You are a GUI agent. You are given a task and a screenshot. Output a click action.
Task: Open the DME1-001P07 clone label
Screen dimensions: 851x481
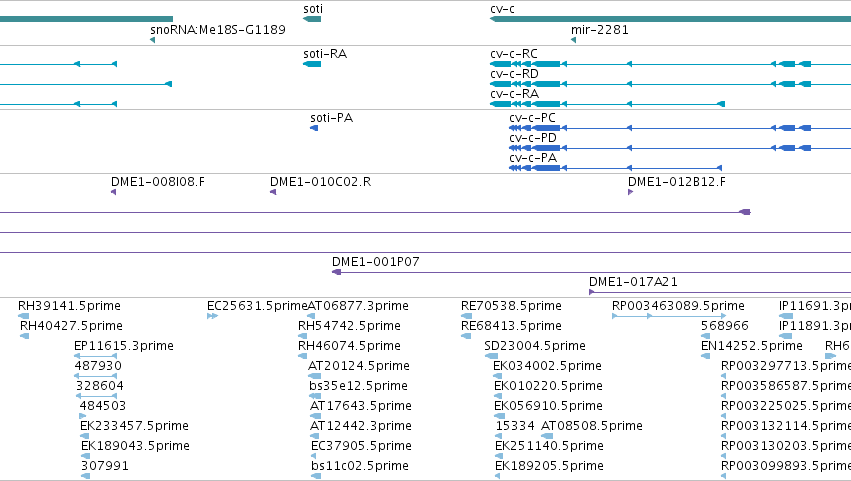[x=376, y=262]
